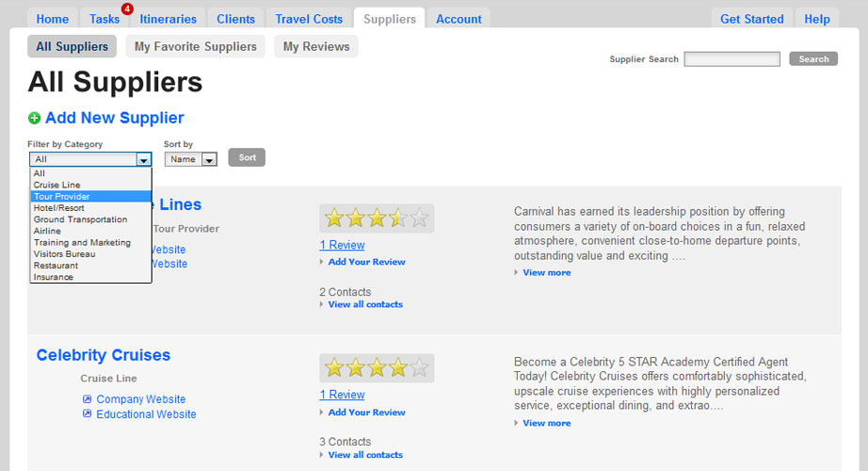Click View more under Celebrity Cruises description

[547, 423]
